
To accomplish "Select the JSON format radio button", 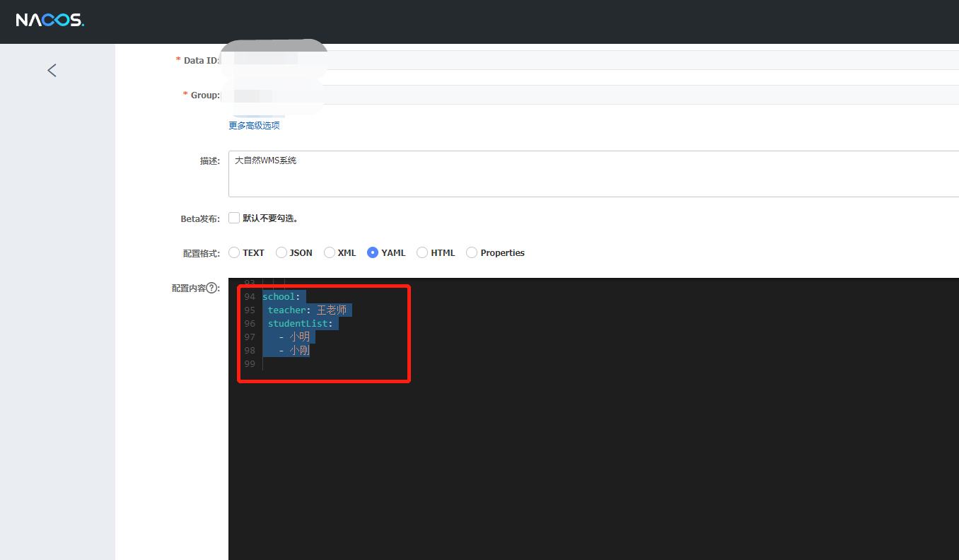I will pos(281,252).
